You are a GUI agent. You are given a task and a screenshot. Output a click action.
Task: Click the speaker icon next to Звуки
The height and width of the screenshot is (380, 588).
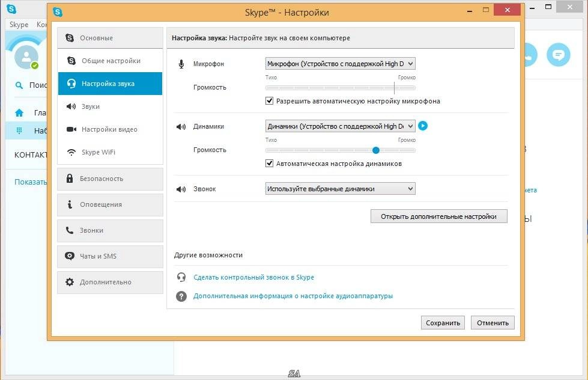click(71, 106)
